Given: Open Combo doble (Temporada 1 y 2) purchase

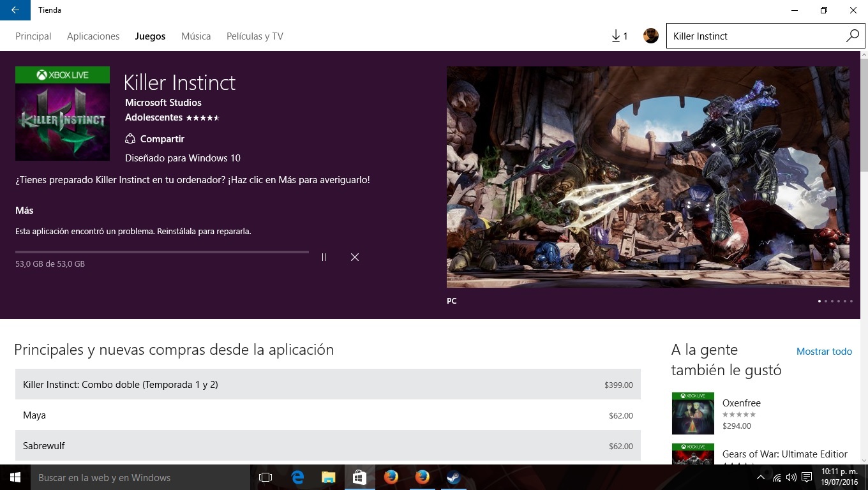Looking at the screenshot, I should tap(328, 385).
